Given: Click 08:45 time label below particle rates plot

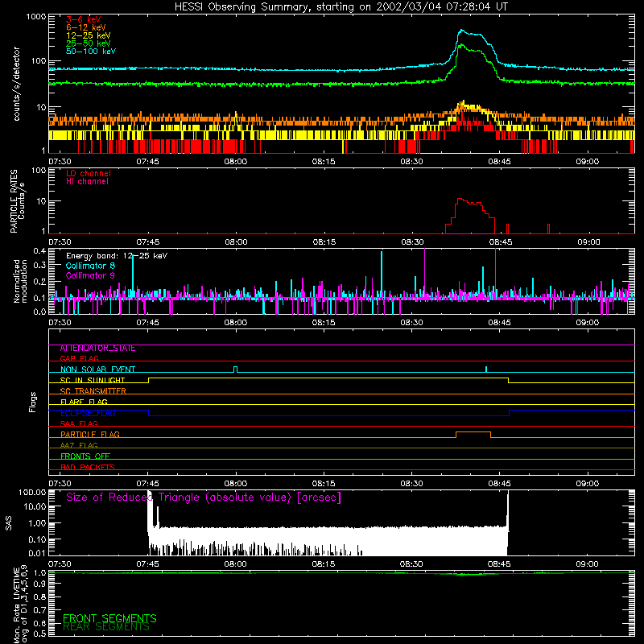Looking at the screenshot, I should (501, 242).
